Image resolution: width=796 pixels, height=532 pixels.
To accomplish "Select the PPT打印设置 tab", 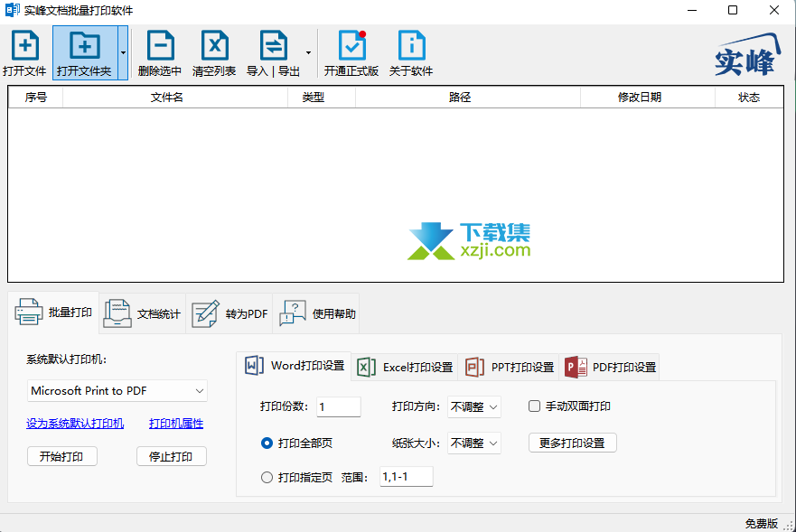I will pos(509,367).
